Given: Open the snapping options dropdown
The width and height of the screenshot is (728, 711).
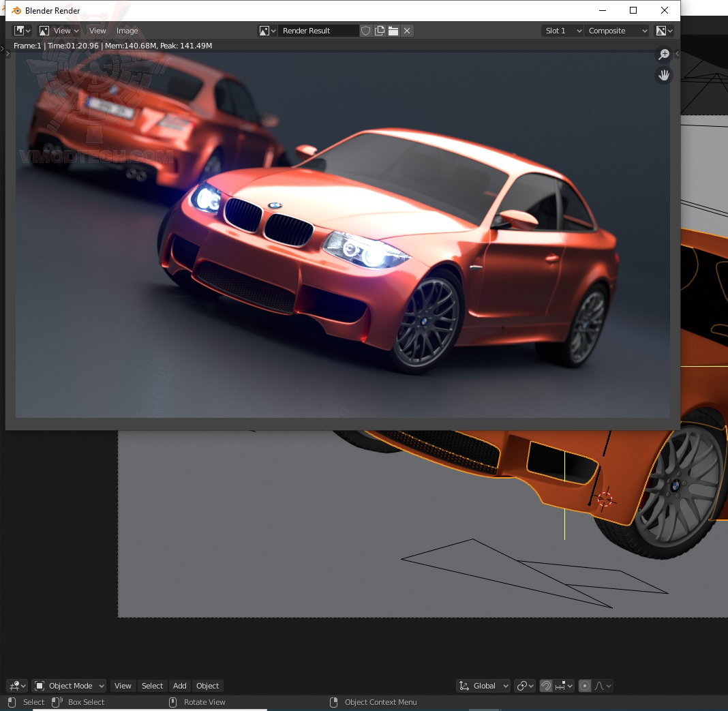Looking at the screenshot, I should click(x=564, y=686).
